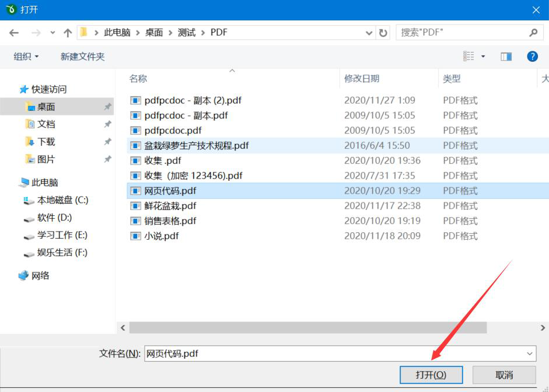Image resolution: width=549 pixels, height=392 pixels.
Task: Select file 收集 .pdf
Action: [163, 160]
